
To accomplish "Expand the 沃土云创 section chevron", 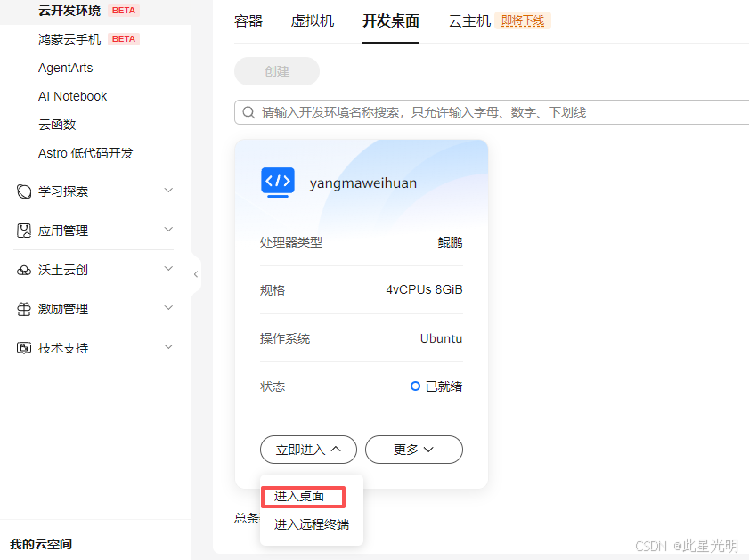I will click(168, 269).
